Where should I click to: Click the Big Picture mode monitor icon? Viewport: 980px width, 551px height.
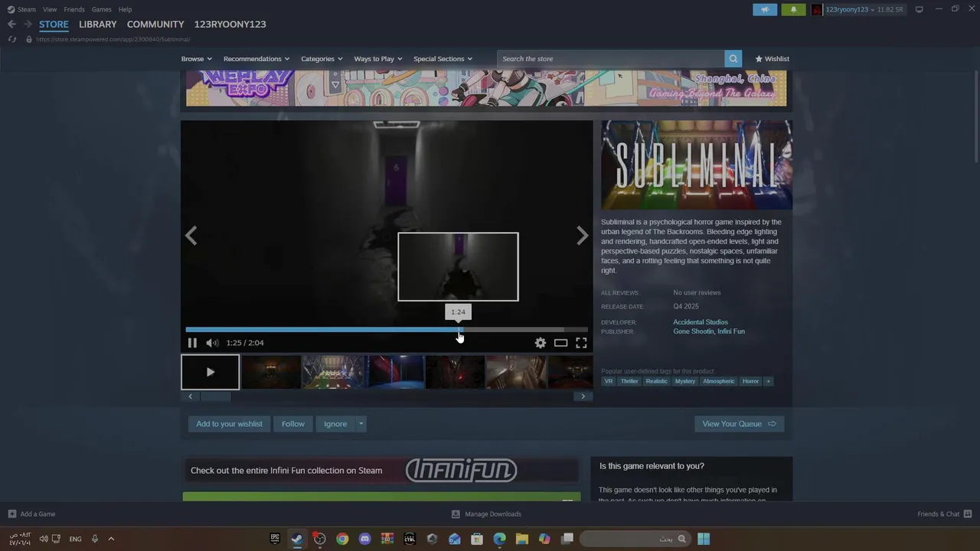[919, 9]
